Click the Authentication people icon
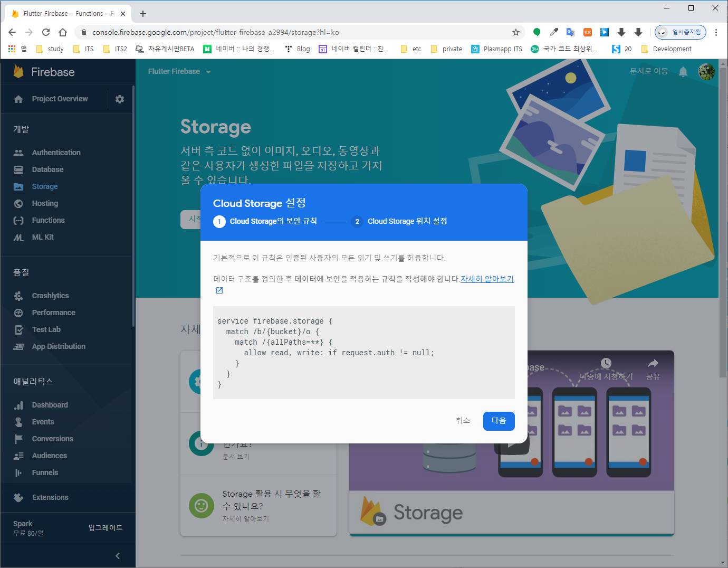The width and height of the screenshot is (728, 568). click(18, 153)
